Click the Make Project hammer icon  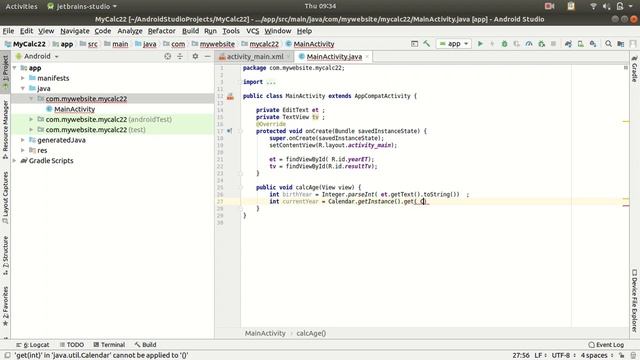click(427, 43)
